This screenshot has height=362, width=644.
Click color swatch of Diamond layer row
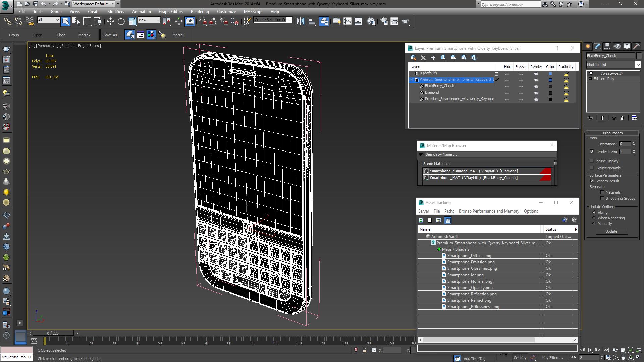pyautogui.click(x=550, y=93)
